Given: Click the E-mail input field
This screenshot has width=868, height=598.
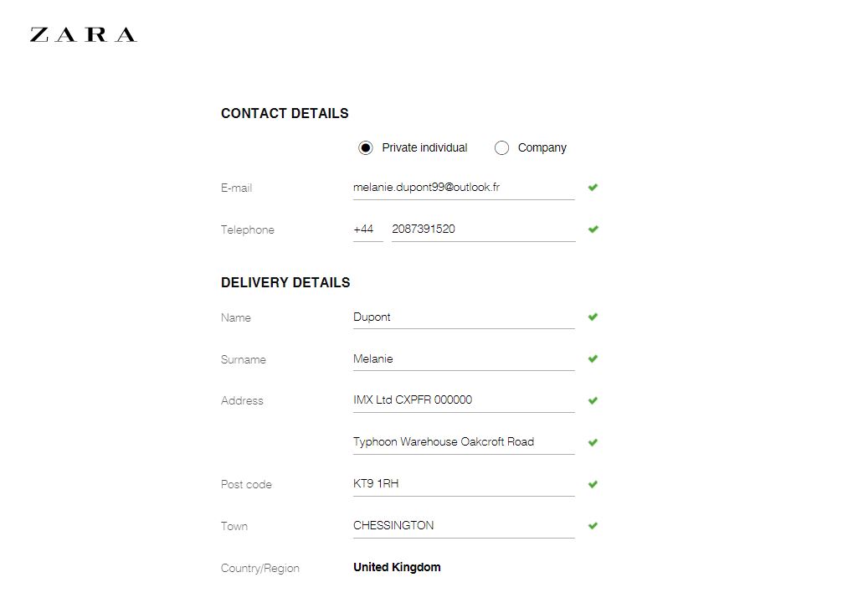Looking at the screenshot, I should [464, 188].
